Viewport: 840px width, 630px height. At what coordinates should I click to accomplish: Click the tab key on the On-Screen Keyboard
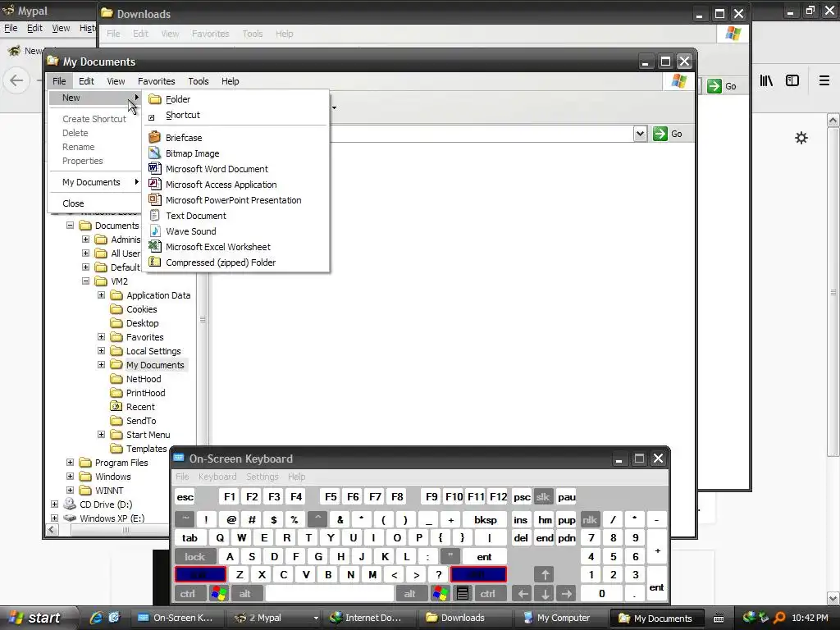[x=189, y=538]
